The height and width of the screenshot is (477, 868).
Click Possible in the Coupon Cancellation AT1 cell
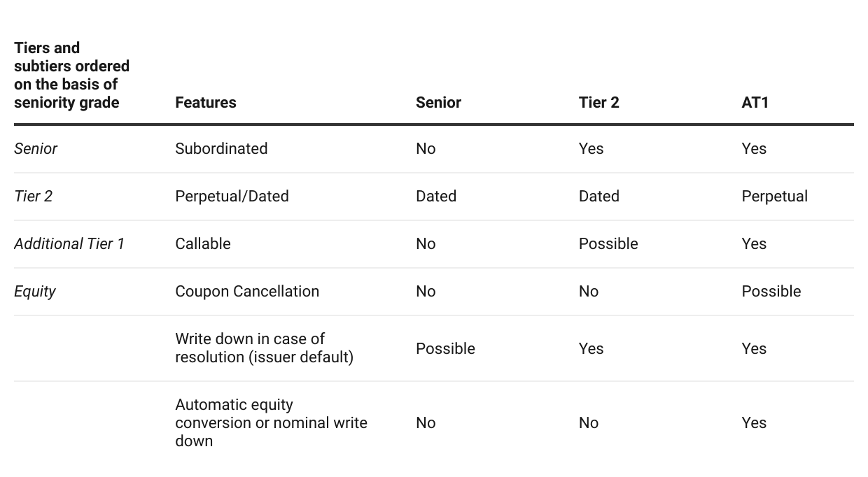click(771, 292)
